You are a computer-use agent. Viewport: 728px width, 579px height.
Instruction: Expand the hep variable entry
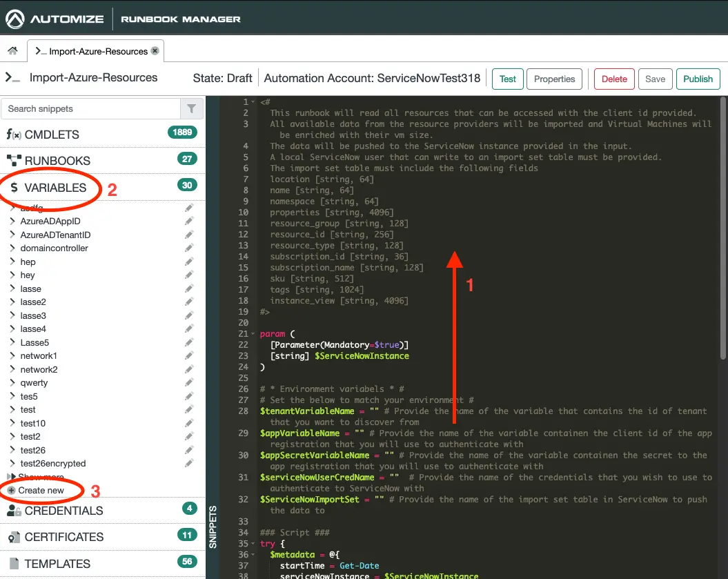click(x=12, y=262)
